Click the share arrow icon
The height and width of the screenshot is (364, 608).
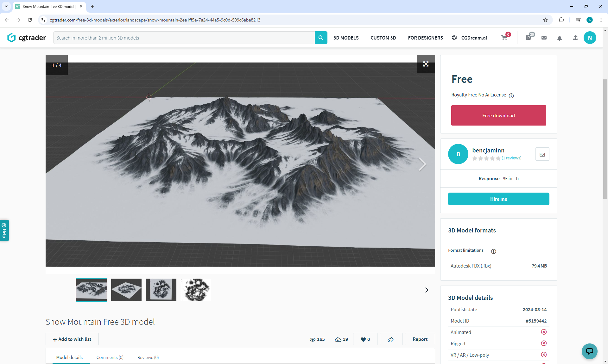(391, 339)
